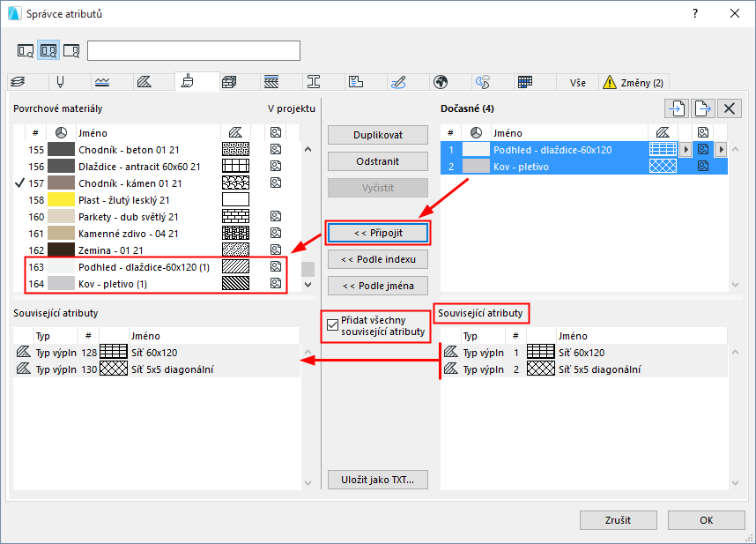Click the << Podle indexu button

[x=377, y=259]
